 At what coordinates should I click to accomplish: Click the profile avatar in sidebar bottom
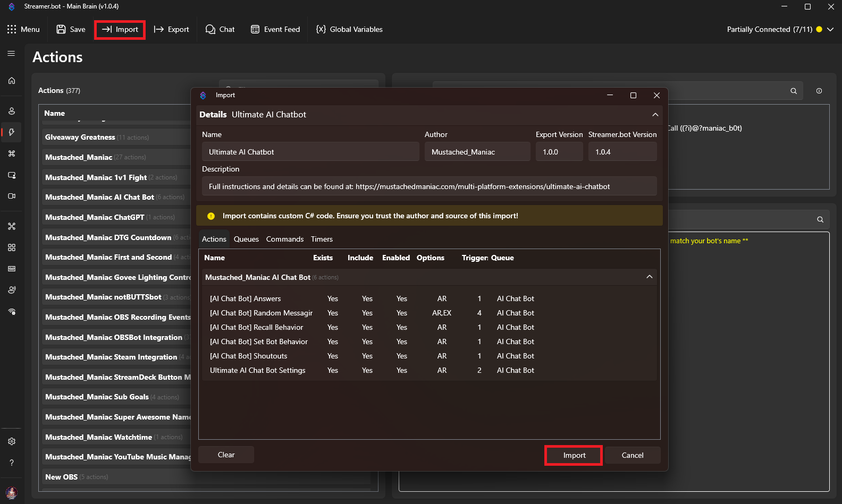point(12,492)
